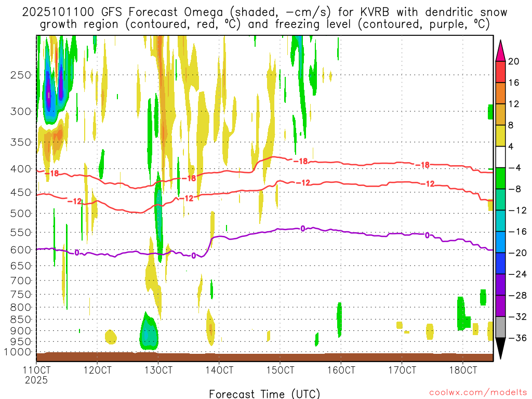
Task: Click the '-20' colorbar label
Action: [517, 253]
